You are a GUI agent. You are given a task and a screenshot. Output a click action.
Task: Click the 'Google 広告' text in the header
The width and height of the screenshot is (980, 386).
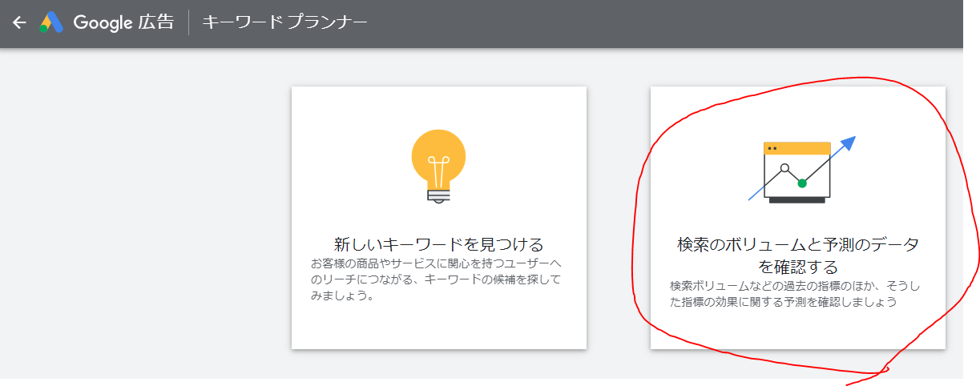(123, 22)
